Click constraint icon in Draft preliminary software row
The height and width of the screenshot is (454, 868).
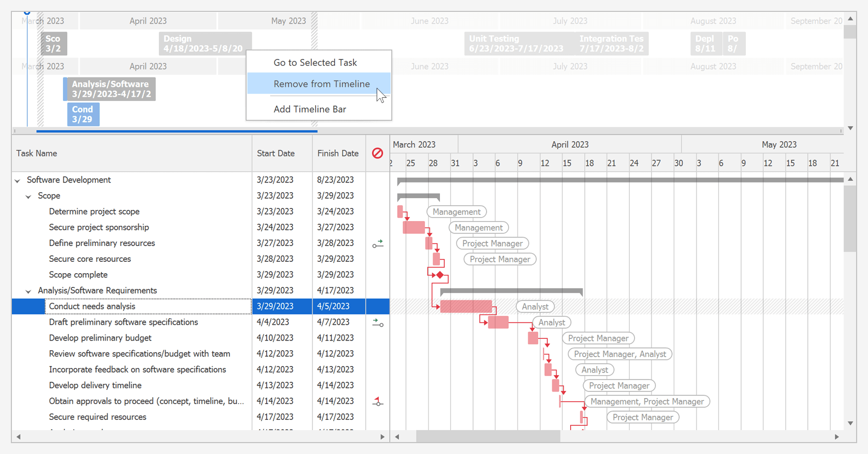378,323
